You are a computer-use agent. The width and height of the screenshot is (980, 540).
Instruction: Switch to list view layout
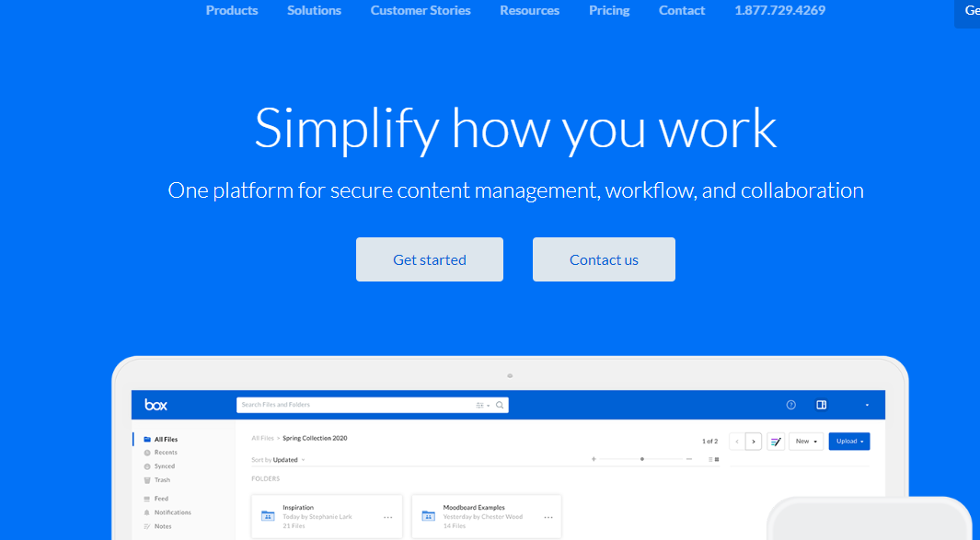pos(710,457)
